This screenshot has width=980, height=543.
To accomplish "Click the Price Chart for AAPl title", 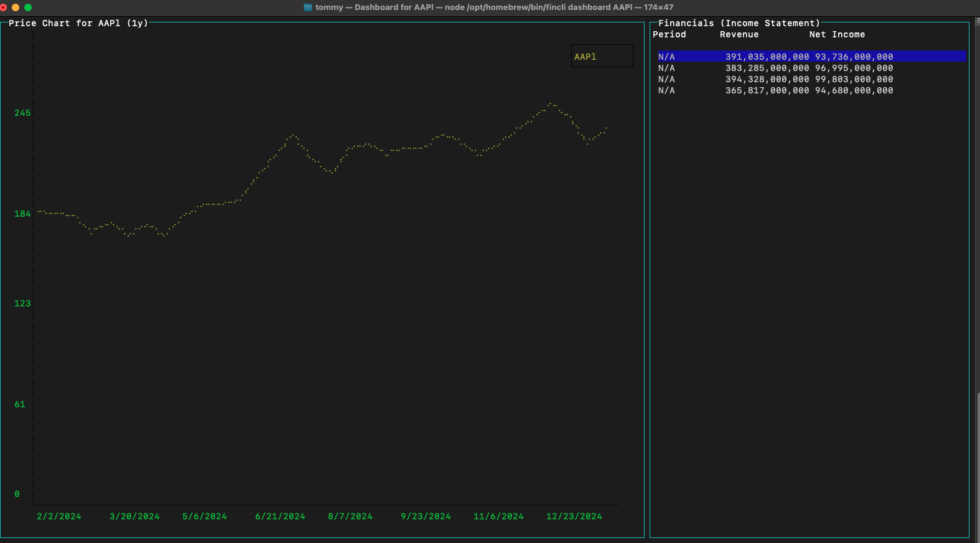I will [78, 23].
